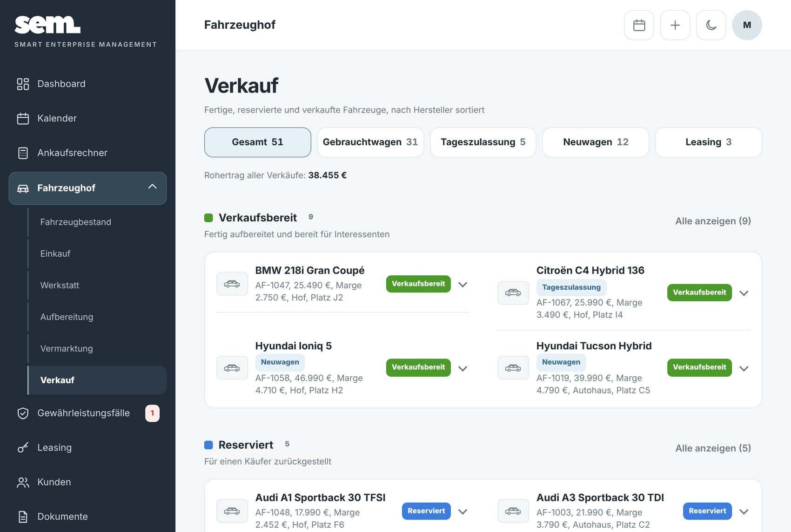Click the Kalender calendar icon in sidebar

click(x=23, y=118)
